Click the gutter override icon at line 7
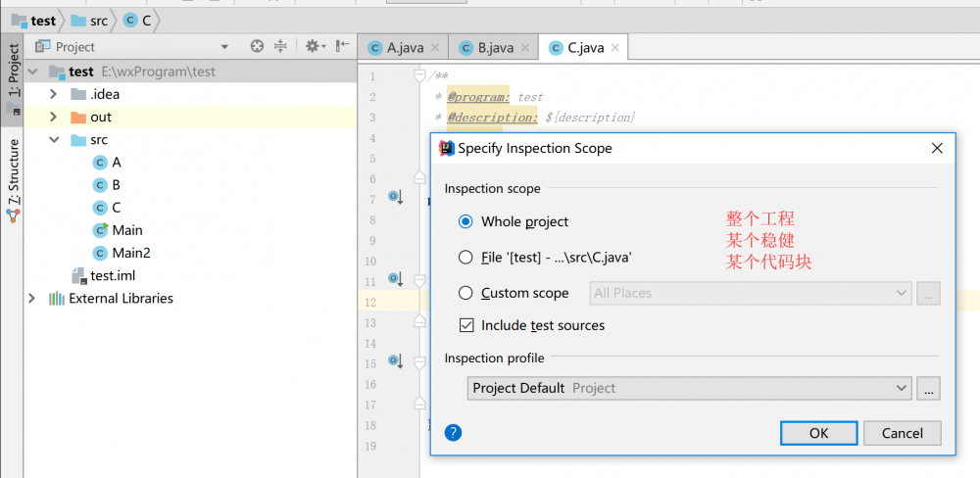980x478 pixels. pos(396,199)
